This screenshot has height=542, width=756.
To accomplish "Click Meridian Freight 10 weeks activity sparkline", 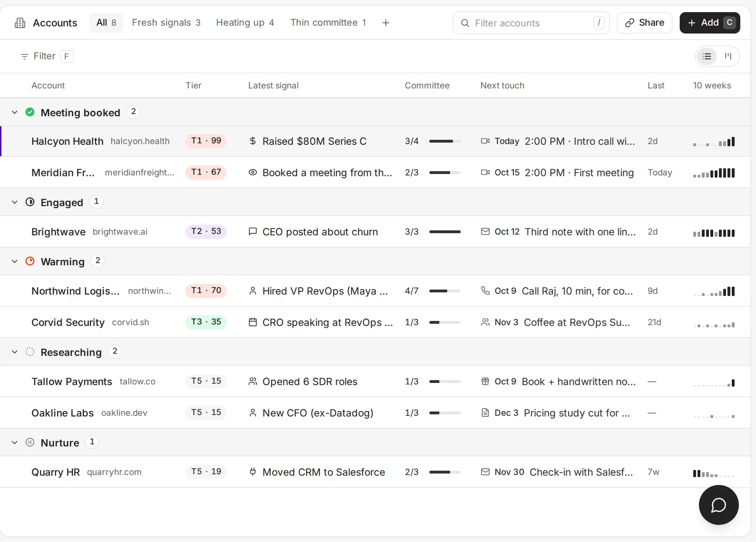I will [x=714, y=173].
